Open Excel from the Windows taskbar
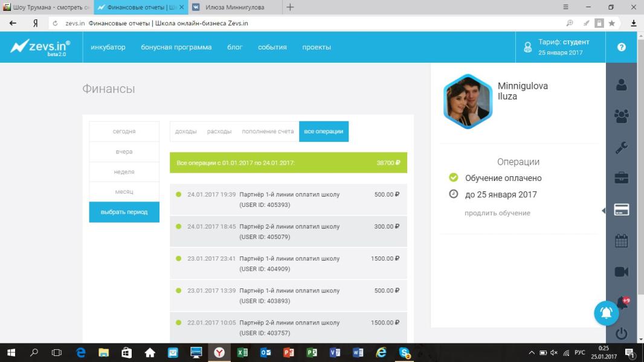The width and height of the screenshot is (644, 362). (242, 352)
